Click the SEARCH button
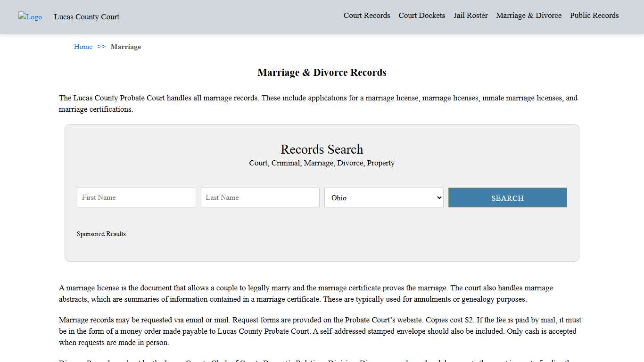Viewport: 644px width, 362px height. (x=507, y=197)
